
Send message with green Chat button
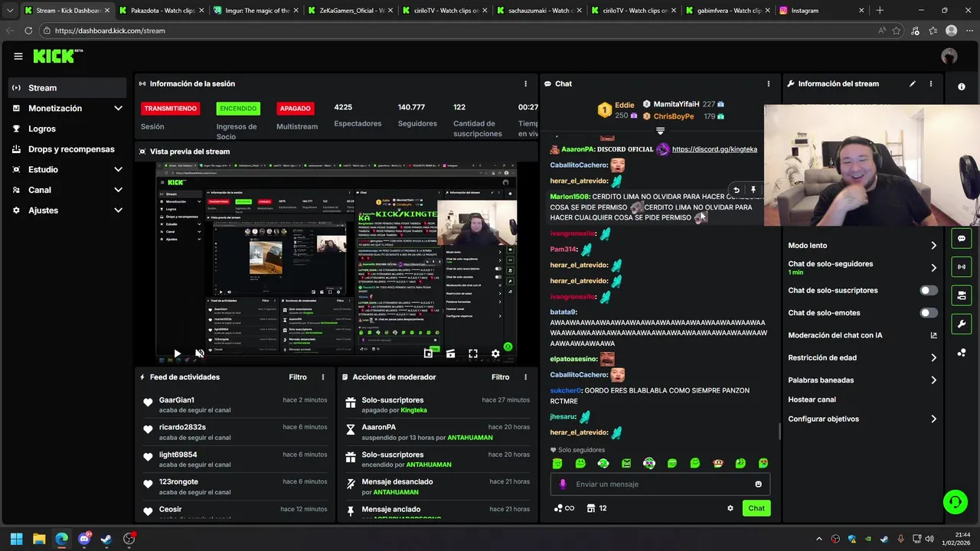(x=756, y=508)
